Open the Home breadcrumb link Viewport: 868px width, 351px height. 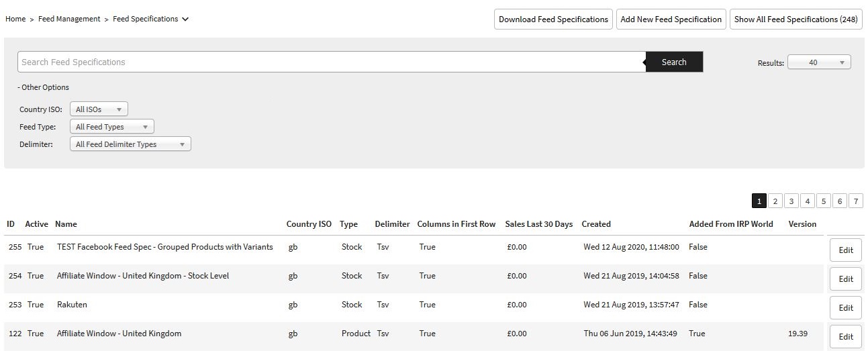click(x=15, y=19)
